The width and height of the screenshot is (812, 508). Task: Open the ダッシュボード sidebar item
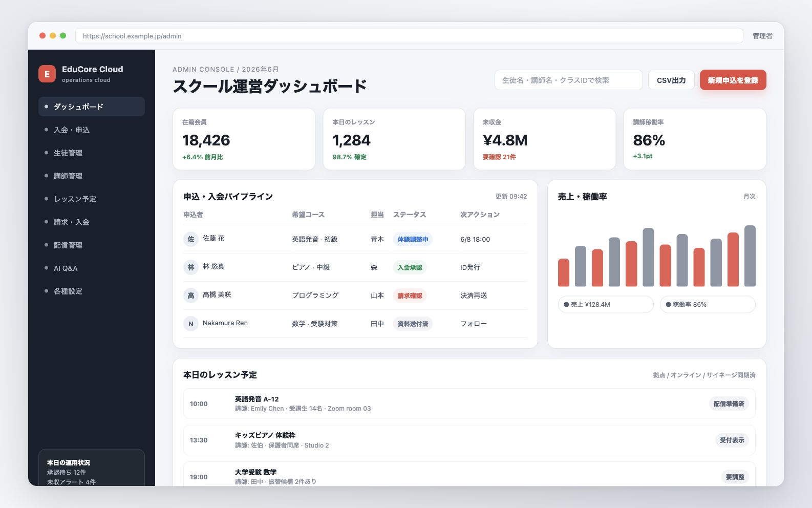pos(92,107)
